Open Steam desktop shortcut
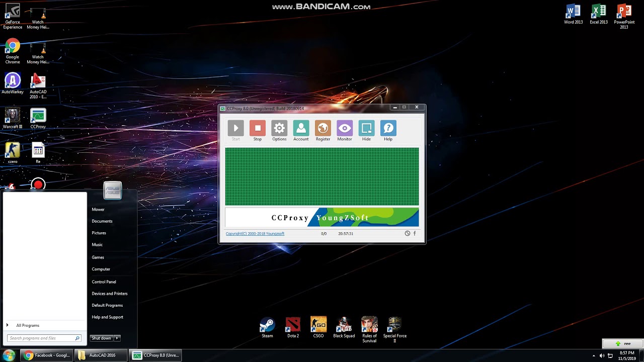 point(267,327)
